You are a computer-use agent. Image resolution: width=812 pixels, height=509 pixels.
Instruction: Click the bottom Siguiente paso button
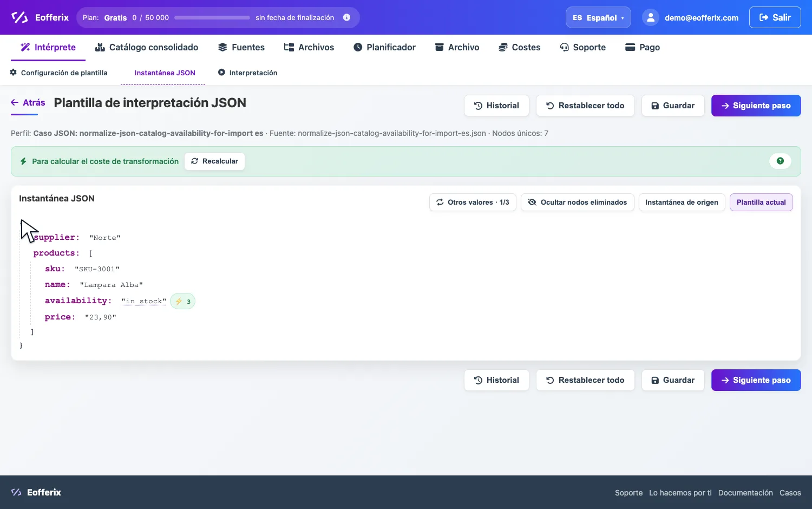pos(756,380)
